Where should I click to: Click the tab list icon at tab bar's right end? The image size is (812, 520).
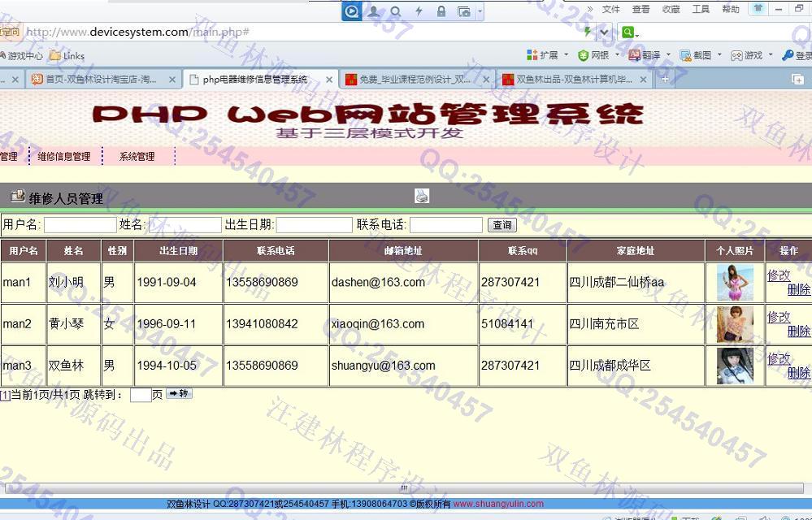(x=797, y=79)
